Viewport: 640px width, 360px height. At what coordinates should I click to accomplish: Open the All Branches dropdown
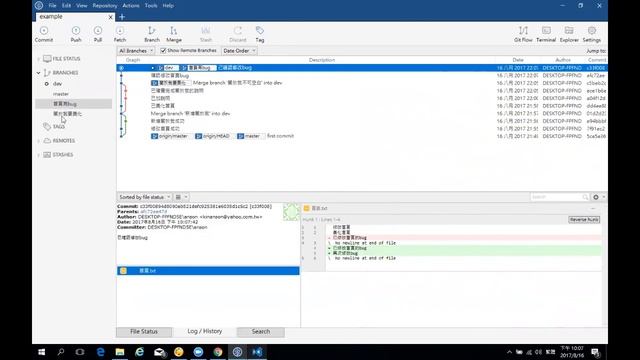pos(136,51)
